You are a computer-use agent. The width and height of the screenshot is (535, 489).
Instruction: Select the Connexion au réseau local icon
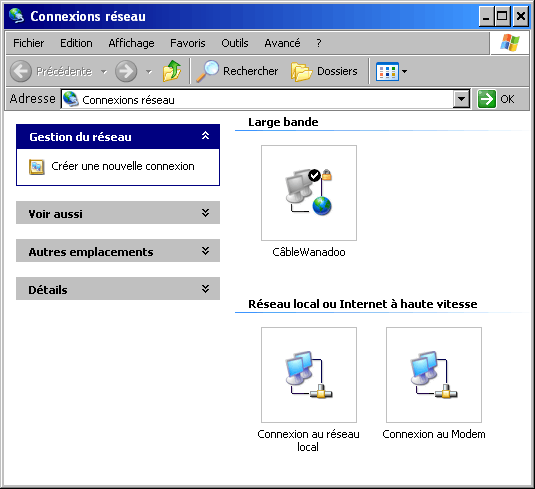[309, 375]
